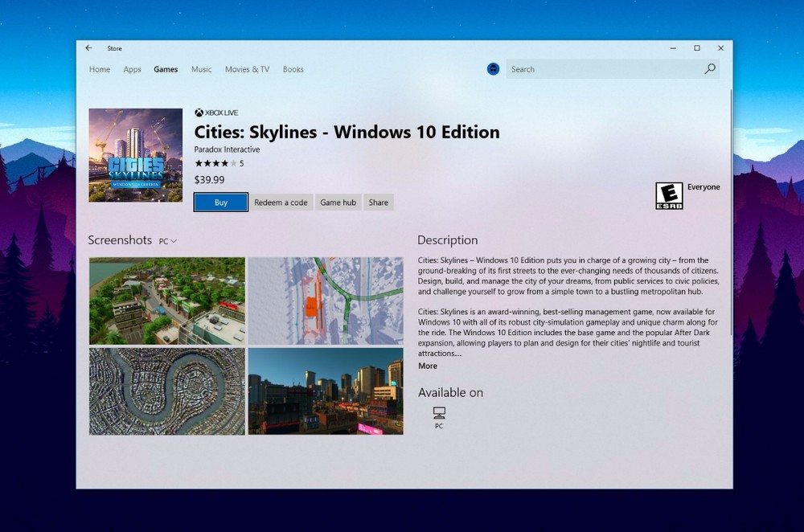Click the magnifying glass search icon
This screenshot has height=532, width=804.
pos(710,69)
